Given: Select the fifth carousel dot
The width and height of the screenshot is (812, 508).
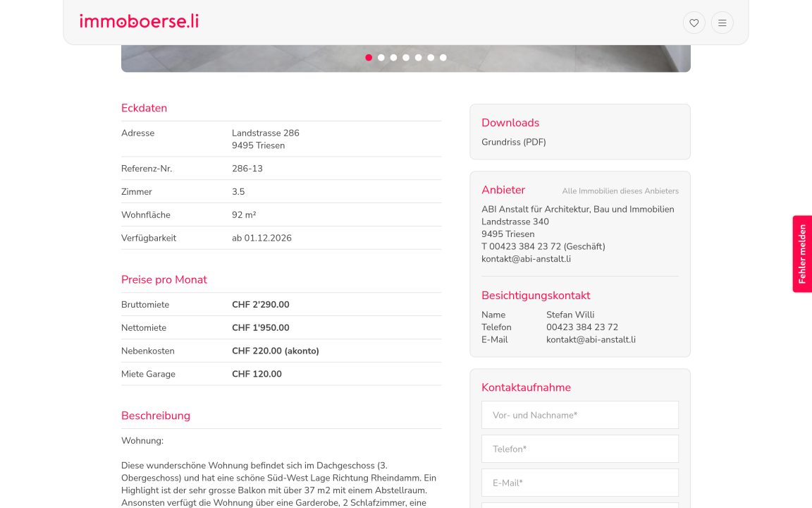Looking at the screenshot, I should coord(419,58).
